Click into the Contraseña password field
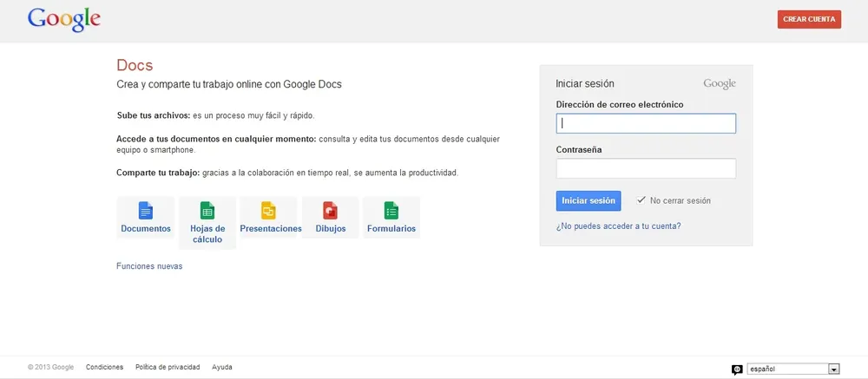Image resolution: width=868 pixels, height=379 pixels. click(x=646, y=168)
